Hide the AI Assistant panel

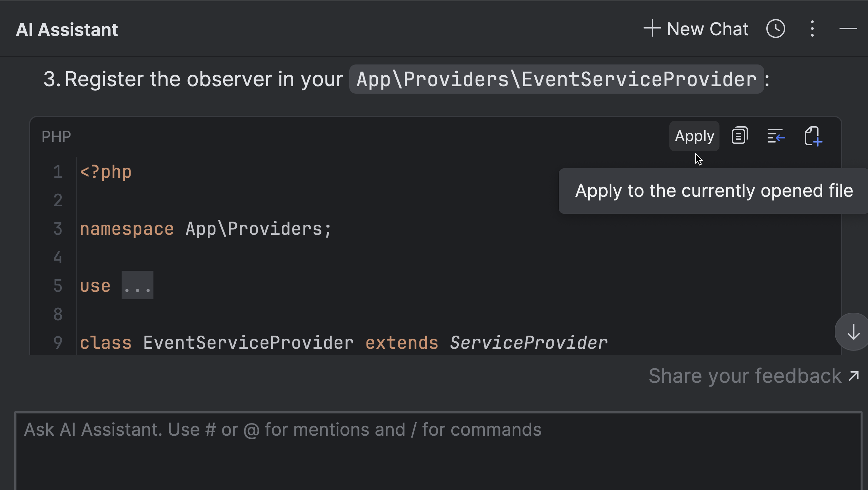click(x=848, y=29)
